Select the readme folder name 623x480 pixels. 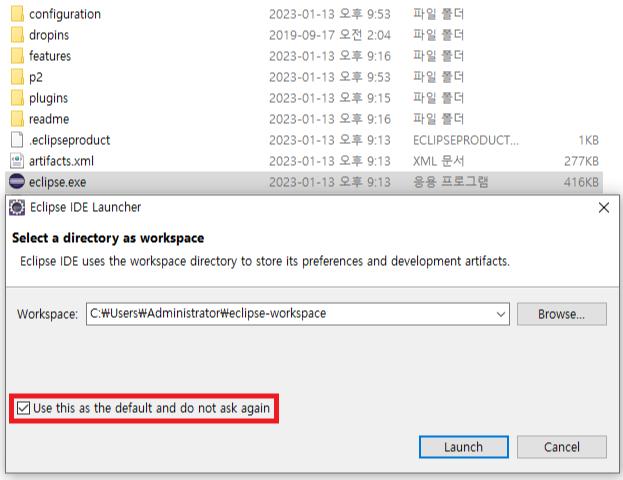click(49, 119)
